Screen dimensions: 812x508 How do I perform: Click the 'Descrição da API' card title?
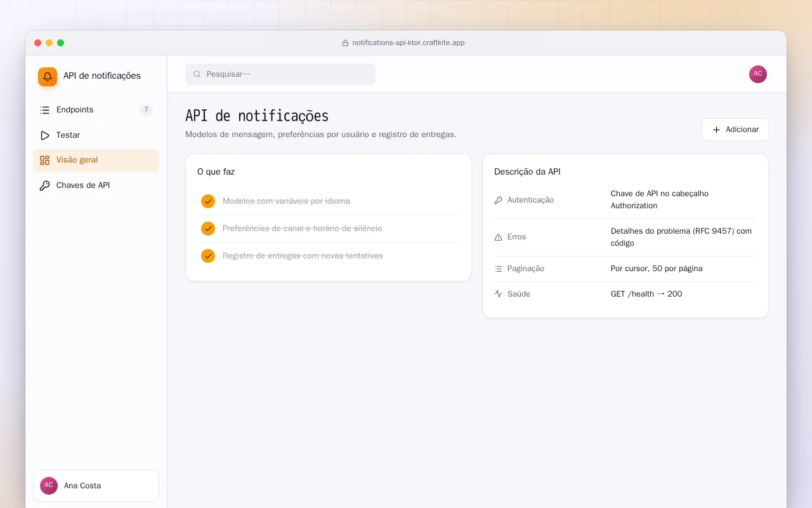527,172
